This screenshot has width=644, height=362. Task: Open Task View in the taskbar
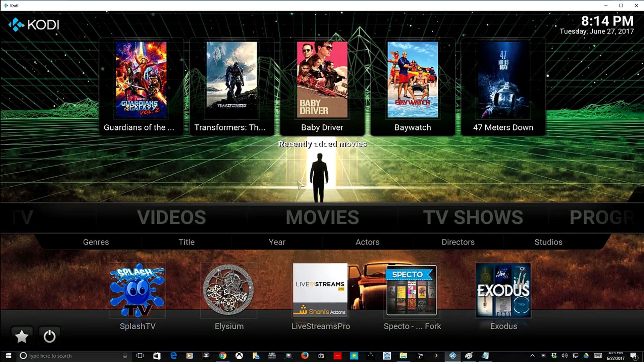tap(140, 356)
